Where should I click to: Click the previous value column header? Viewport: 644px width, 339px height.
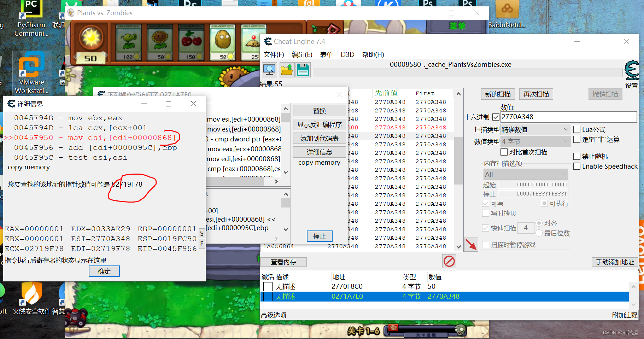pos(386,93)
